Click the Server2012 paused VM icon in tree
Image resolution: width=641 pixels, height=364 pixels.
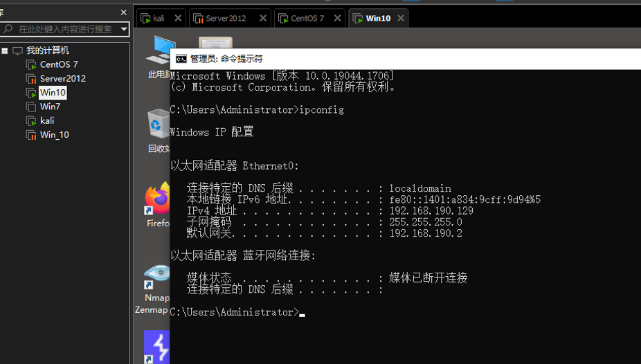click(31, 78)
